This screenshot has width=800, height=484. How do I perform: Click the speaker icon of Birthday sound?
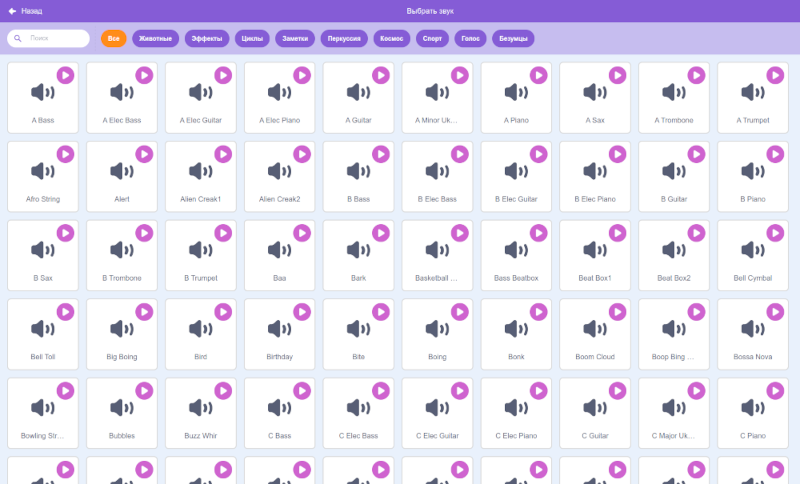click(x=280, y=329)
